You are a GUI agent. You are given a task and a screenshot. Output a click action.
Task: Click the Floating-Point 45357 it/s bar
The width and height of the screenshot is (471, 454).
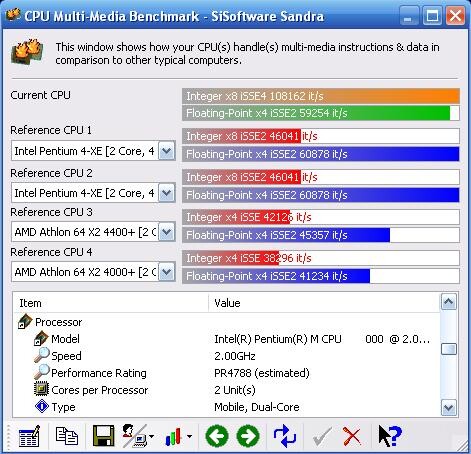(321, 235)
